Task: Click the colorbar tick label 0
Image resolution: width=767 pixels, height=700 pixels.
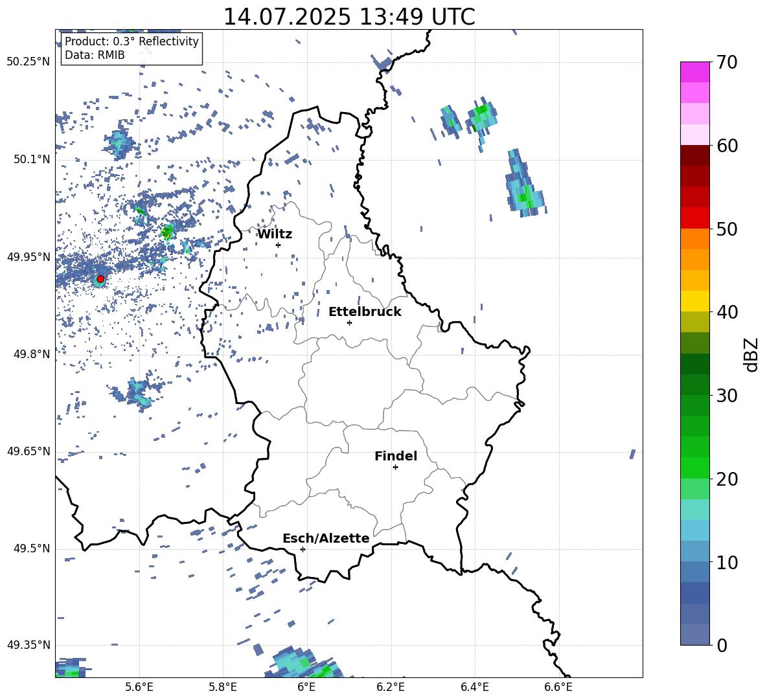Action: coord(721,645)
